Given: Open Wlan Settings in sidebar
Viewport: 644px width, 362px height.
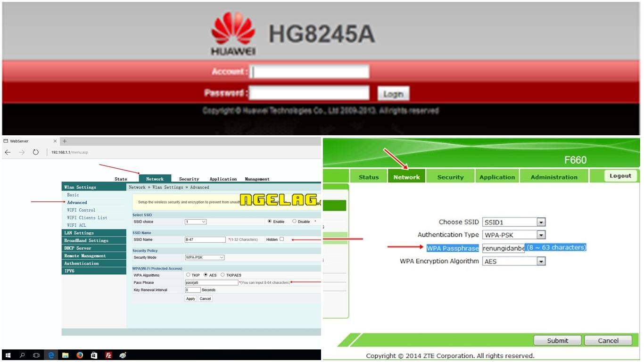Looking at the screenshot, I should click(94, 187).
